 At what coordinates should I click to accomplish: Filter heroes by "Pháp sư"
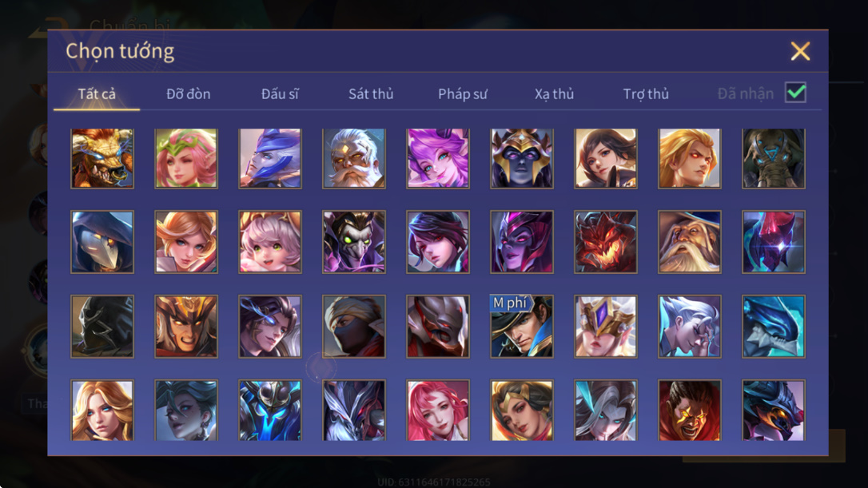(x=463, y=94)
